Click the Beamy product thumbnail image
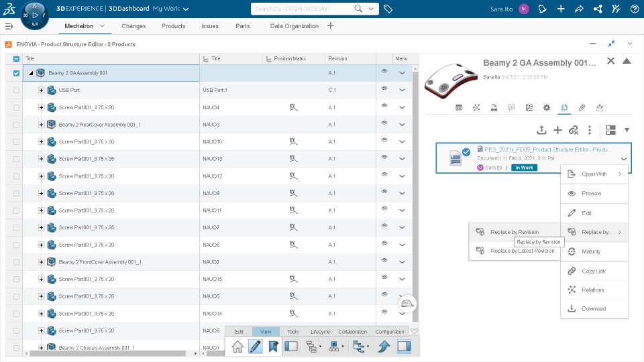This screenshot has width=644, height=362. (451, 80)
